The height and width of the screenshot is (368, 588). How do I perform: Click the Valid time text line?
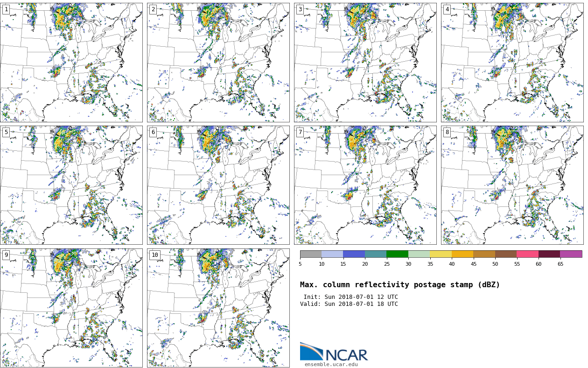click(349, 304)
